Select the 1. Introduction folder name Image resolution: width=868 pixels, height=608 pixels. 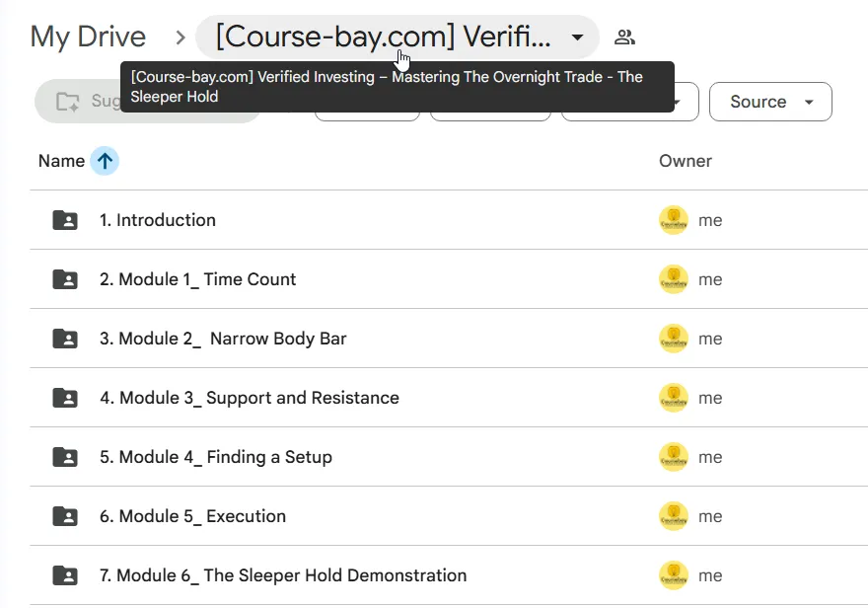pos(158,220)
